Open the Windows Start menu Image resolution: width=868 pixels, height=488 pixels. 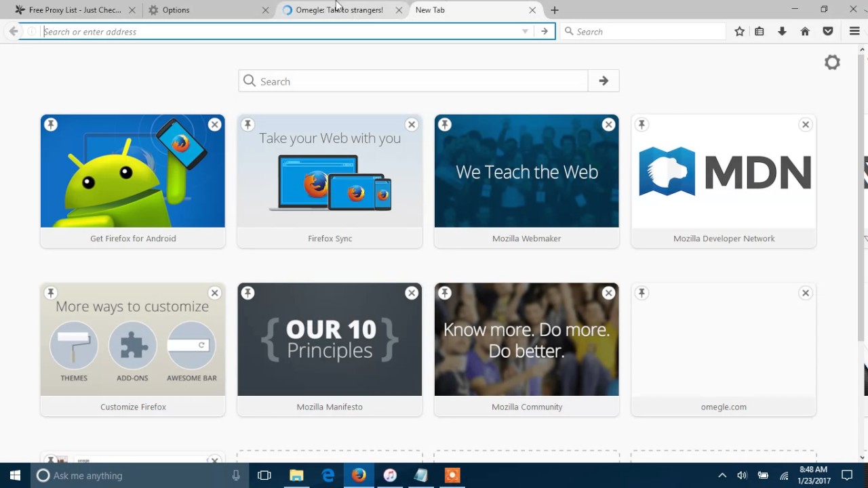coord(16,476)
